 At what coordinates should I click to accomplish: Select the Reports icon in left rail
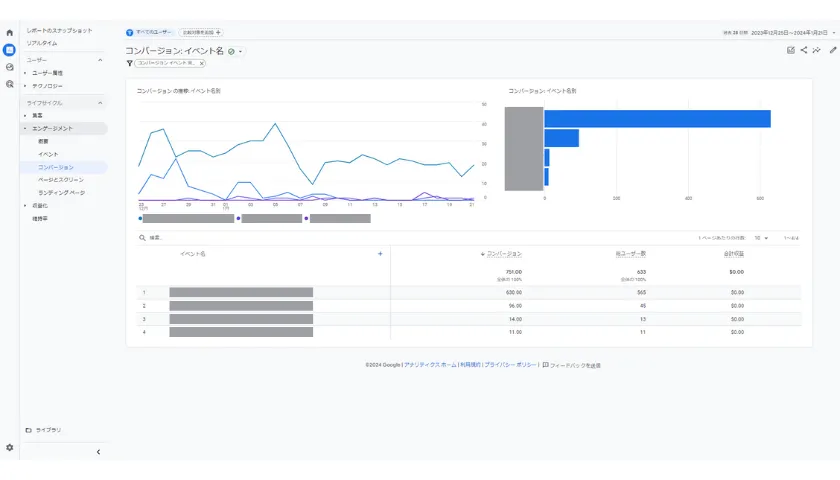click(x=10, y=50)
